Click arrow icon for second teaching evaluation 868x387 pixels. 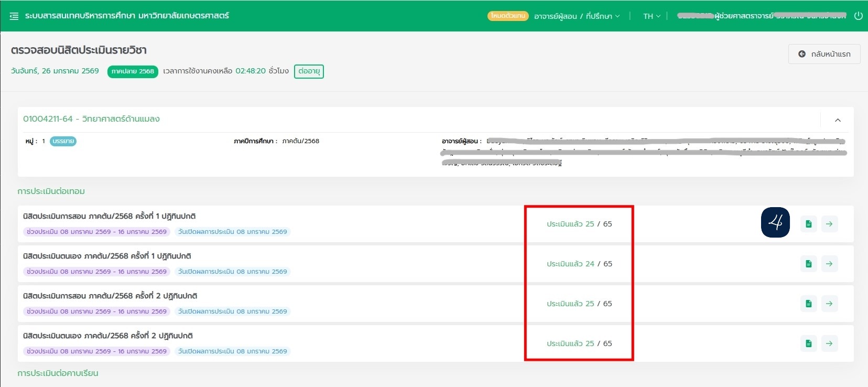(829, 304)
